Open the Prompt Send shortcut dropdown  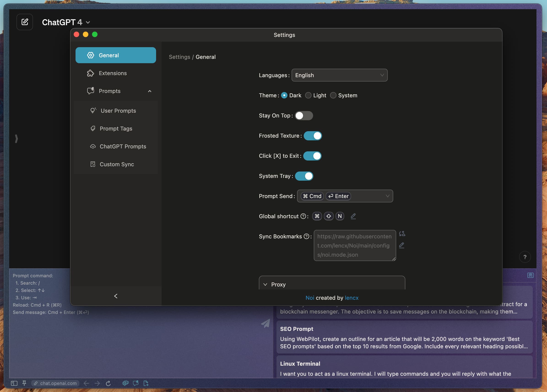[345, 196]
